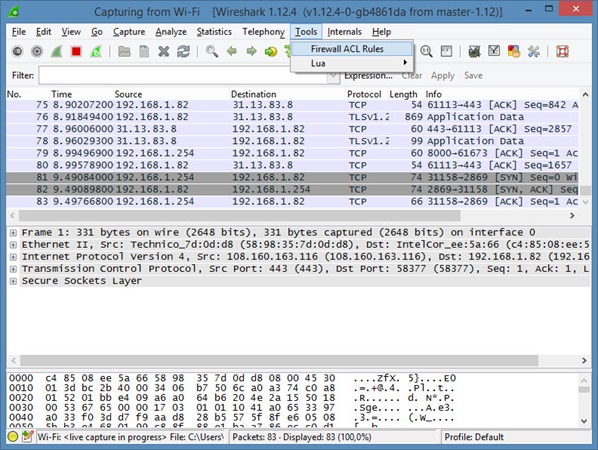Click packet details horizontal scrollbar
This screenshot has height=450, width=598.
tap(279, 360)
